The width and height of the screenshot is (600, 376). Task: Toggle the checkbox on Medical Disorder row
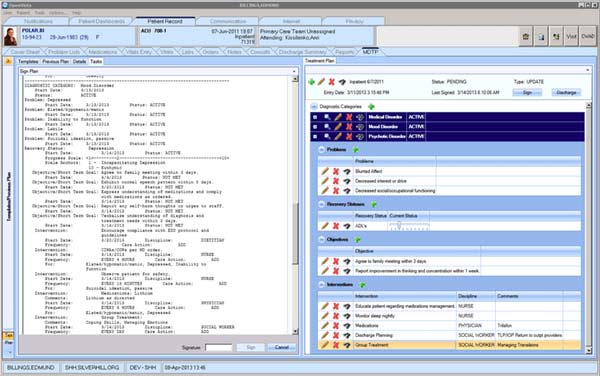click(315, 117)
